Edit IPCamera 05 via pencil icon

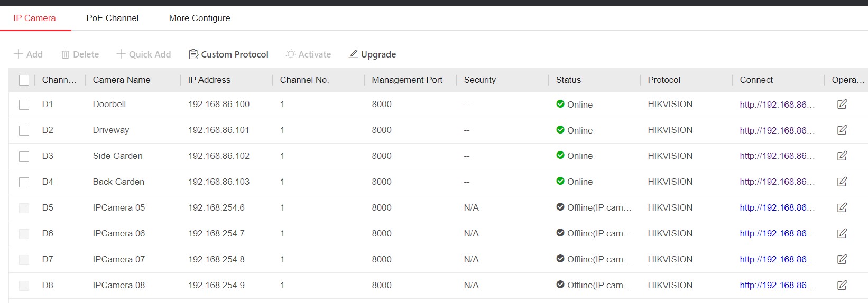[842, 207]
